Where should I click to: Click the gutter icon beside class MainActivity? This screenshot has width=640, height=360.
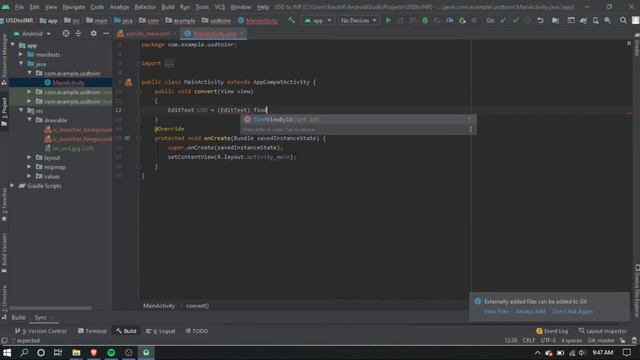129,82
